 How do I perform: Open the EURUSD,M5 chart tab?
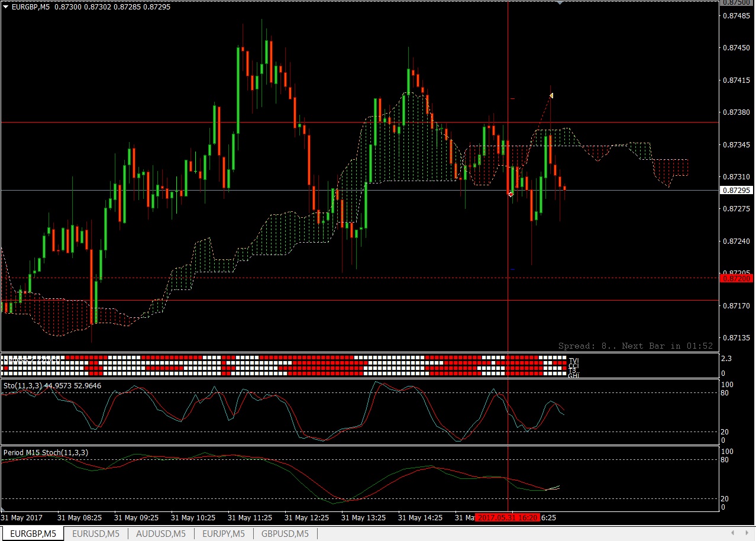click(x=96, y=534)
